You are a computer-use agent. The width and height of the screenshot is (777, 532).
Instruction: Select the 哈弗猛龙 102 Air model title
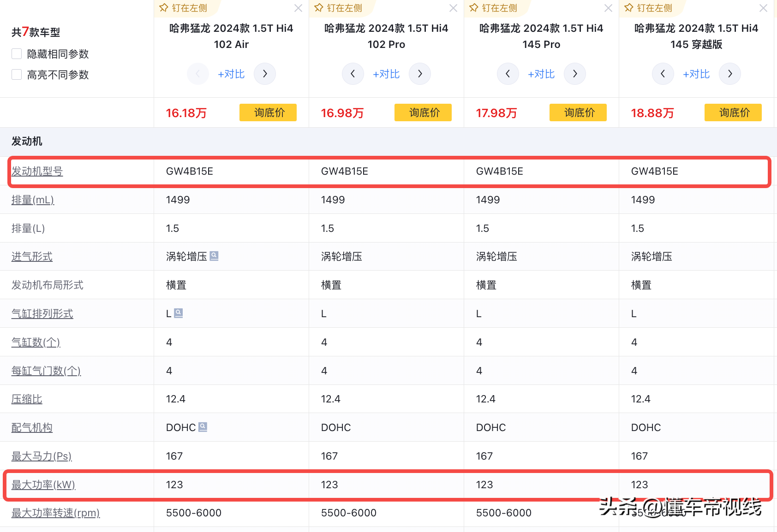pos(231,36)
